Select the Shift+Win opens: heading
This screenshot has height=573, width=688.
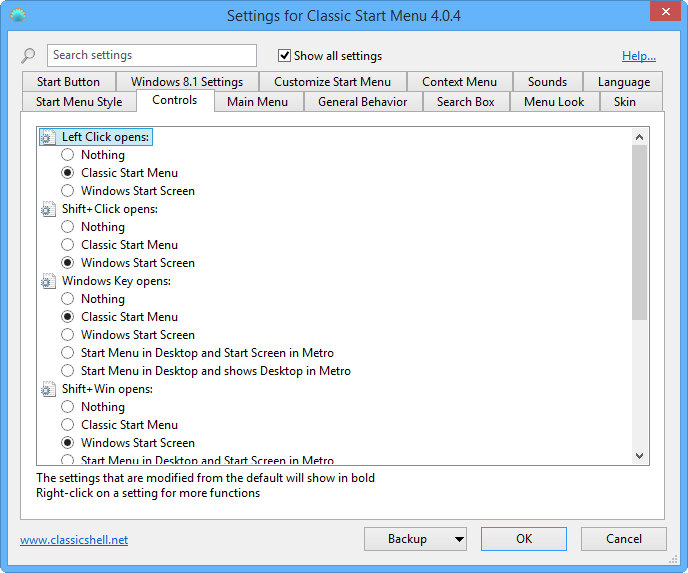[x=107, y=389]
